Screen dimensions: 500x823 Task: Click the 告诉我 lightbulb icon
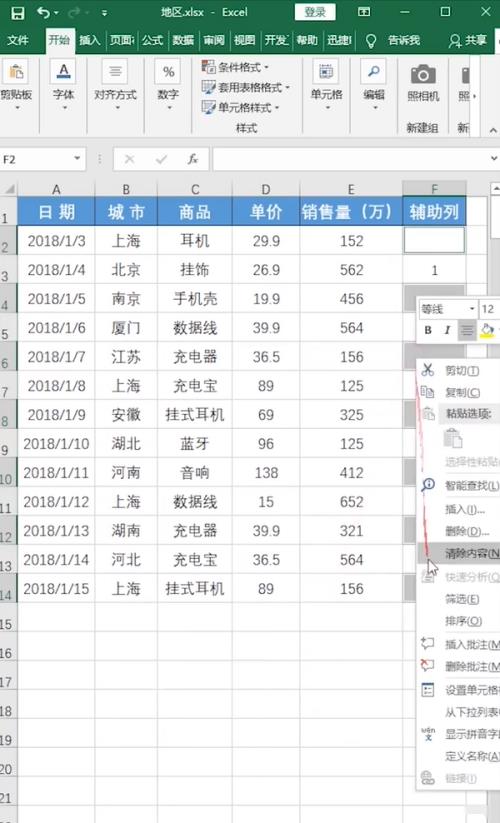click(x=370, y=40)
